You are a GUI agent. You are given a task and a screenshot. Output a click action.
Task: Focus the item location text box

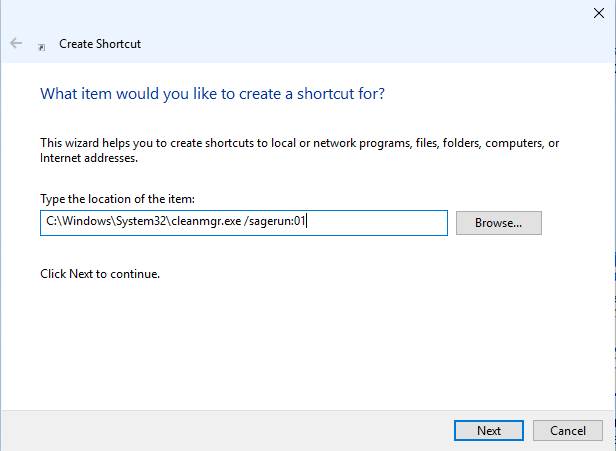pyautogui.click(x=244, y=223)
